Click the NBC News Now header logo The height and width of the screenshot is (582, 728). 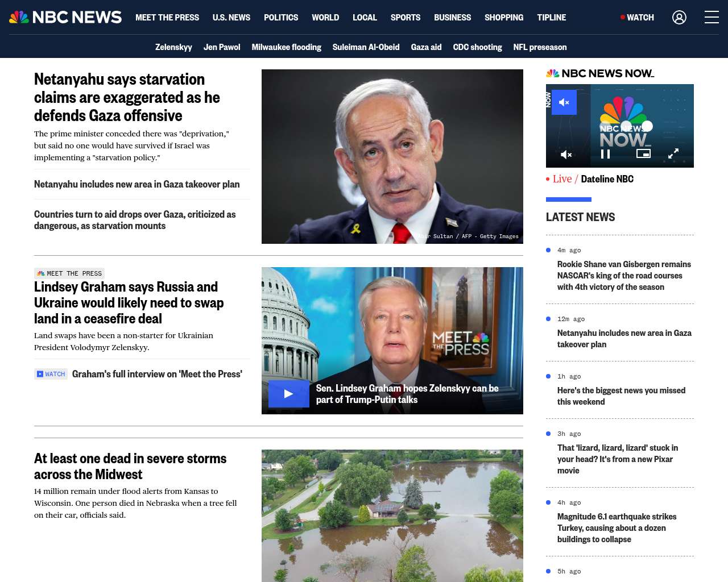600,73
